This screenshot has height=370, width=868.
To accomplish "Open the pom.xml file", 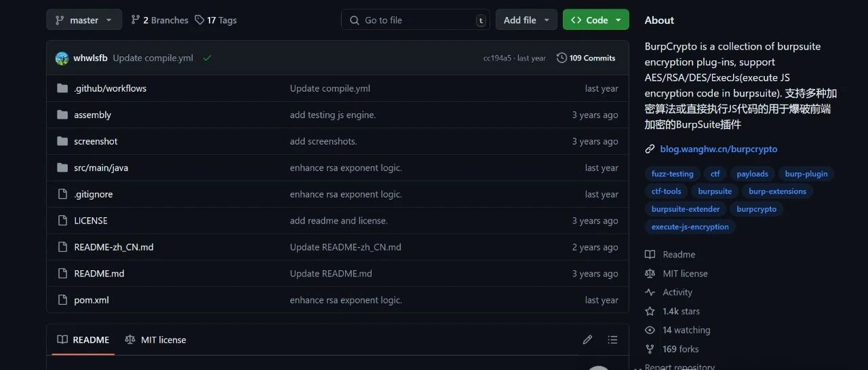I will pos(92,300).
